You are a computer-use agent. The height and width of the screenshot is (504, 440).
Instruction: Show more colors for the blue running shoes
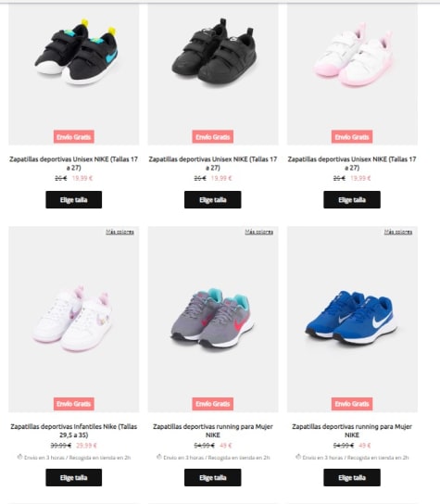(x=398, y=232)
